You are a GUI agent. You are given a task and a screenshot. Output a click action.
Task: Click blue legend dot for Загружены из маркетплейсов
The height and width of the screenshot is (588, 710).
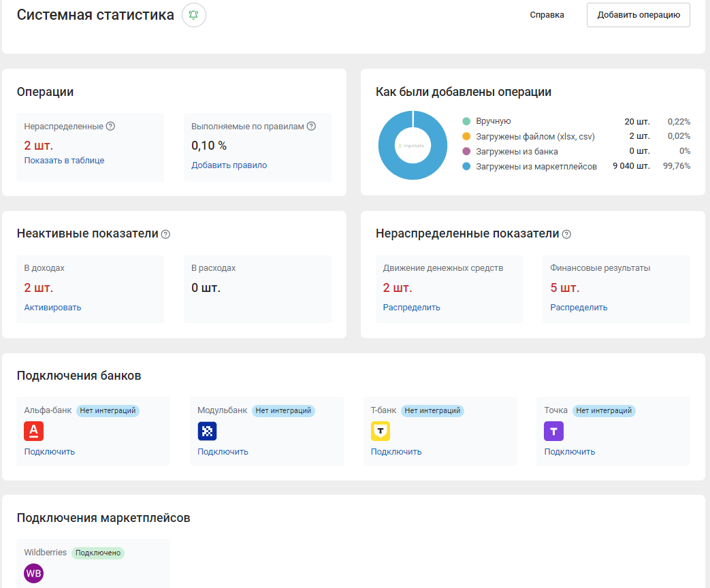(466, 166)
